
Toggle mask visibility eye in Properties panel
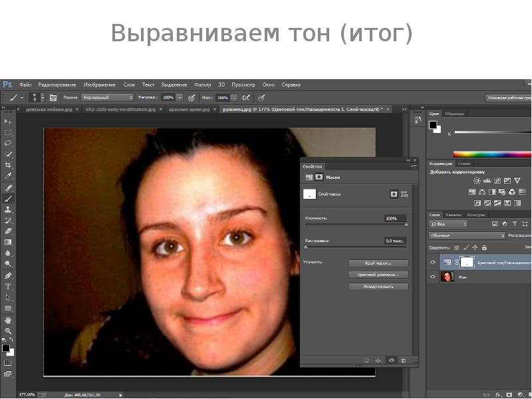click(391, 359)
